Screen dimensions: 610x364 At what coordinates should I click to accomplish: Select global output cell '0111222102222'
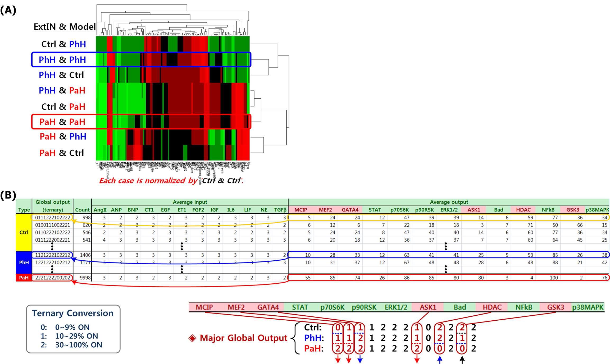pyautogui.click(x=53, y=218)
